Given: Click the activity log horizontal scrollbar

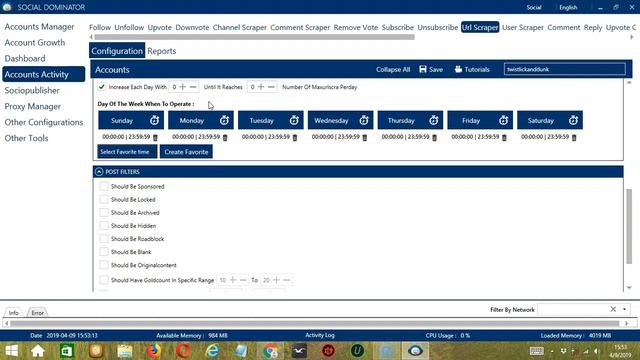Looking at the screenshot, I should (x=314, y=324).
